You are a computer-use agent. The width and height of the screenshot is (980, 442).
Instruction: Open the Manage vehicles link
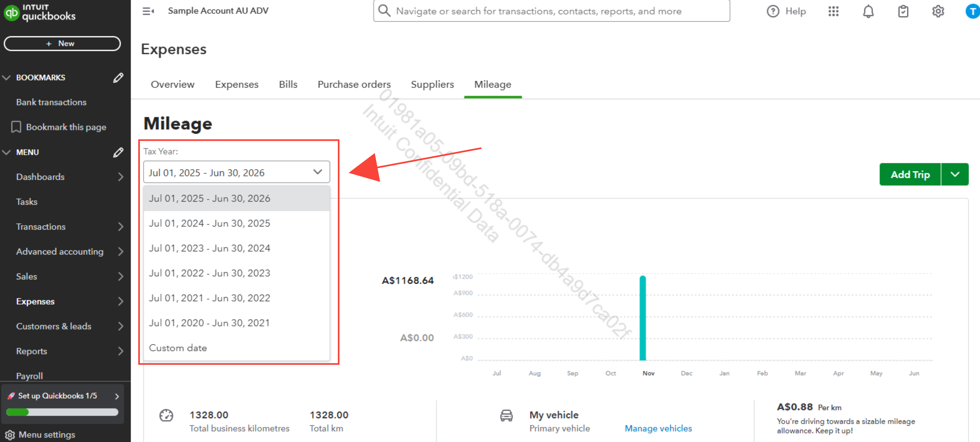pyautogui.click(x=658, y=428)
